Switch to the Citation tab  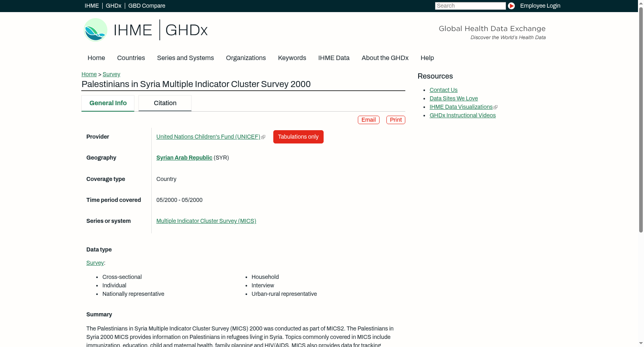tap(165, 103)
